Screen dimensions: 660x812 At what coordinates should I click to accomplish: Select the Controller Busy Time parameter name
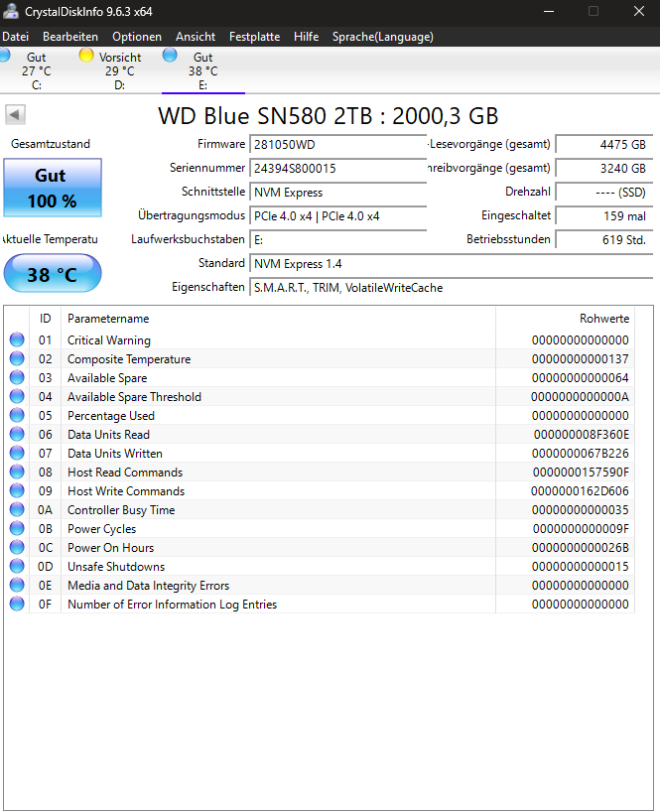pos(121,510)
